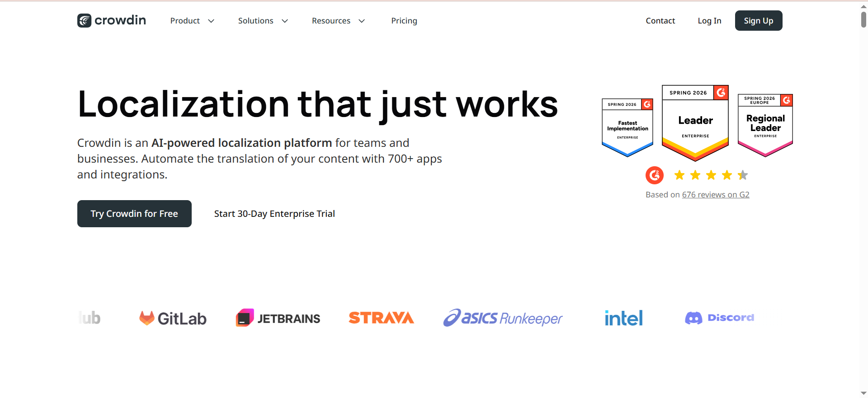Click the Crowdin logo icon

click(85, 20)
